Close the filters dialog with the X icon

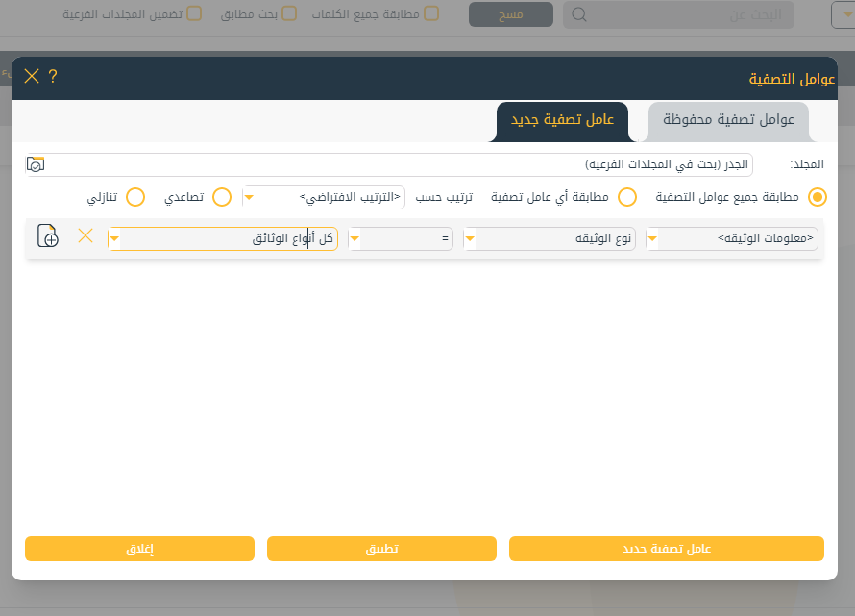tap(32, 77)
